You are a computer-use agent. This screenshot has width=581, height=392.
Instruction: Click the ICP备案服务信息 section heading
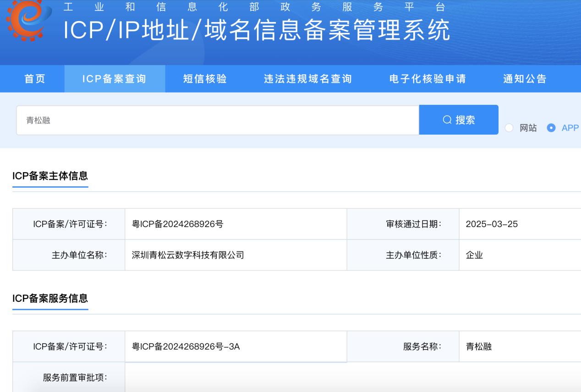point(50,298)
